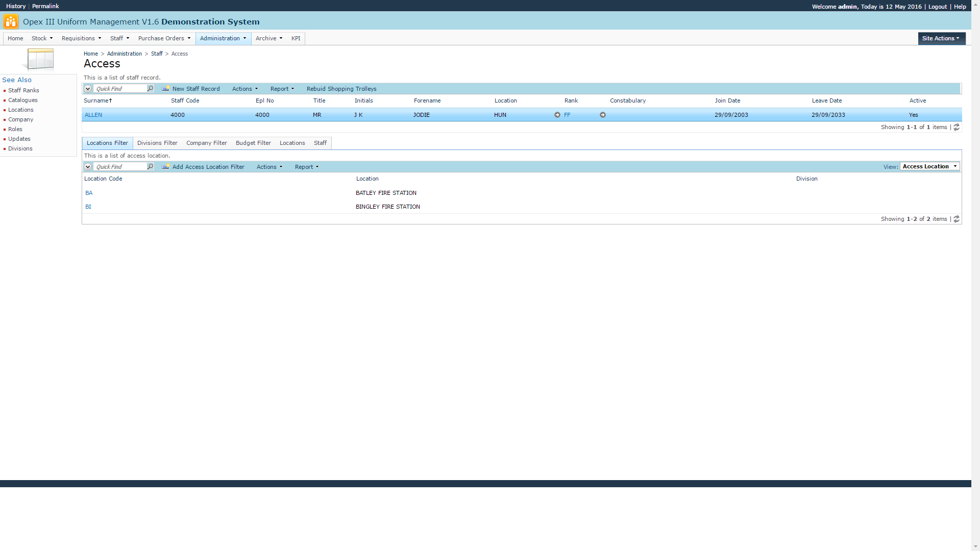The height and width of the screenshot is (551, 980).
Task: Open the Rank lookup arrow beside FF
Action: 603,115
